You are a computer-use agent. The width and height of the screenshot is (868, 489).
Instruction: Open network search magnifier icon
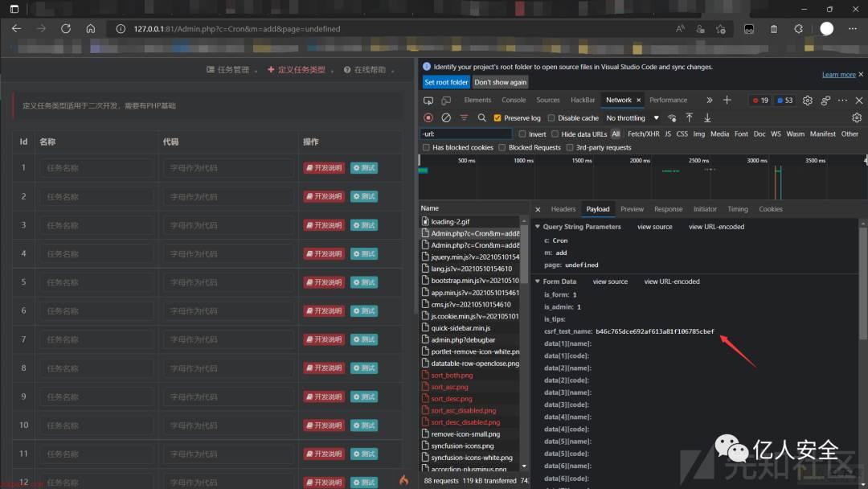(x=481, y=117)
